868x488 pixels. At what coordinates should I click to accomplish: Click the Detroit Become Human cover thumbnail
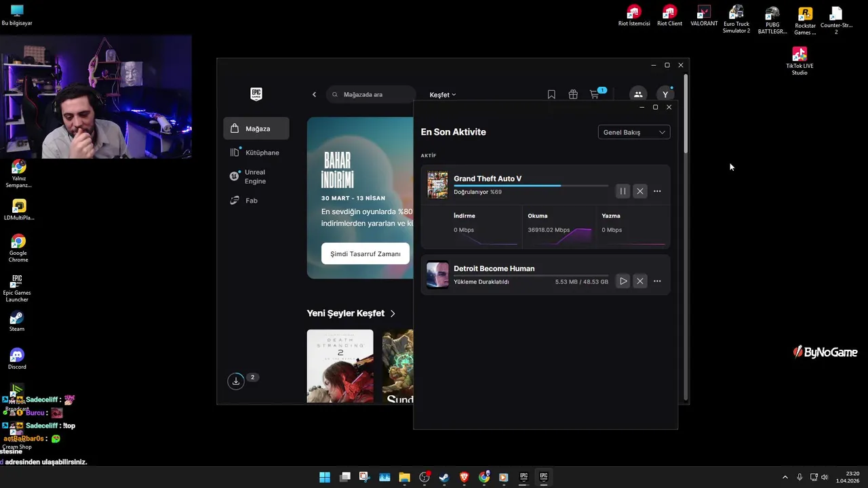click(437, 275)
